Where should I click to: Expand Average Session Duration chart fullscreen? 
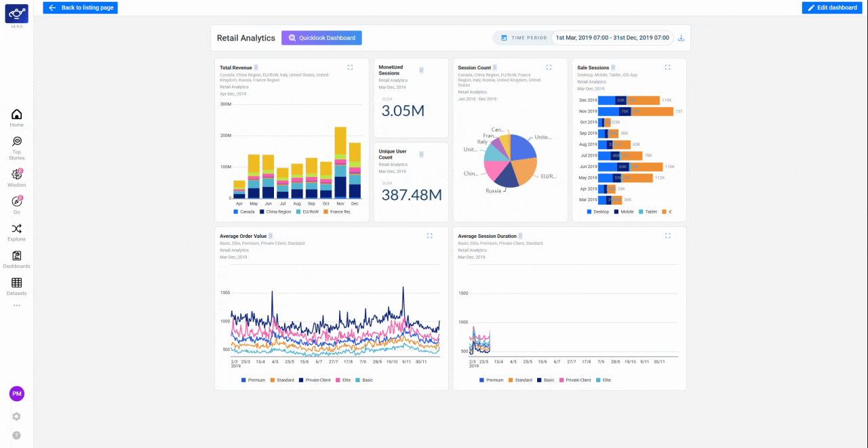[x=668, y=236]
